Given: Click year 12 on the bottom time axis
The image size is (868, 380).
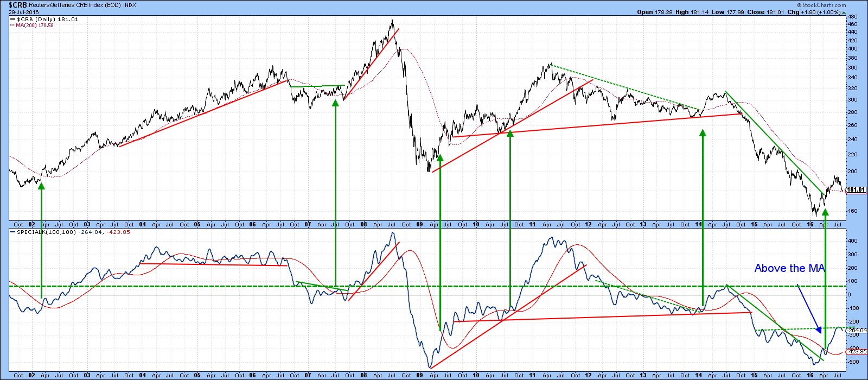Looking at the screenshot, I should coord(588,375).
